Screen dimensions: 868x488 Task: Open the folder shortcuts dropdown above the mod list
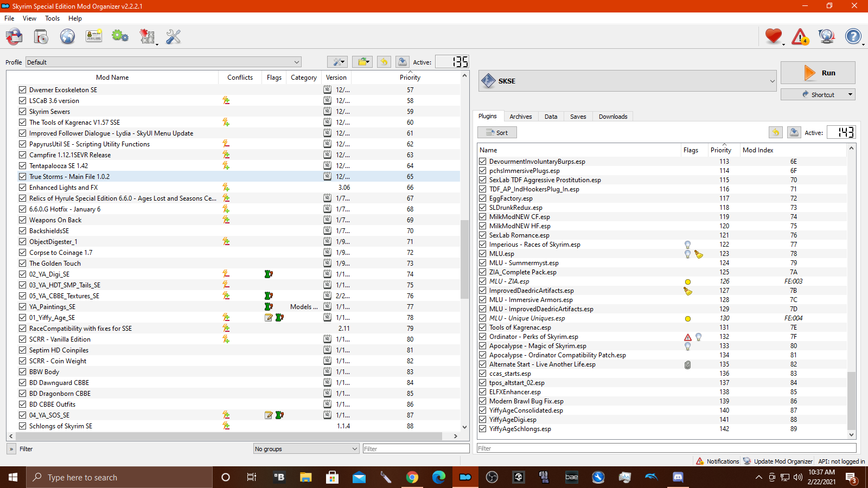[x=362, y=62]
